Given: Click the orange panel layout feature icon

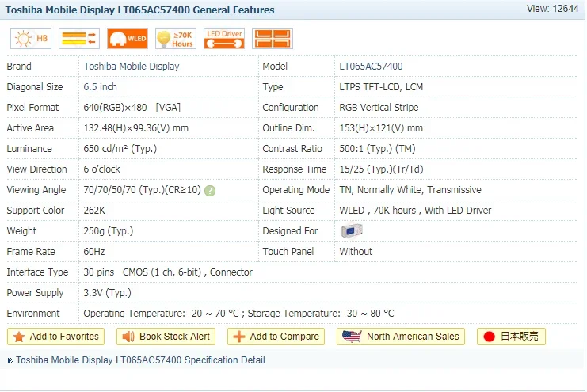Looking at the screenshot, I should [273, 39].
